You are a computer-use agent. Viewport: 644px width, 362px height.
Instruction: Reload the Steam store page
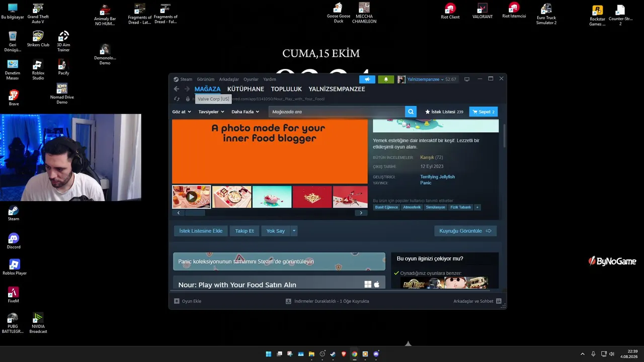coord(177,99)
